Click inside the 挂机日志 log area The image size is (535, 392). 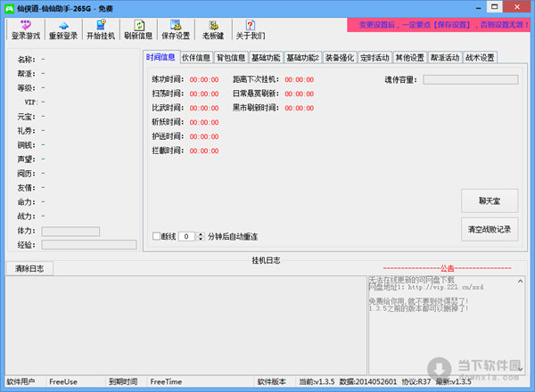[186, 325]
